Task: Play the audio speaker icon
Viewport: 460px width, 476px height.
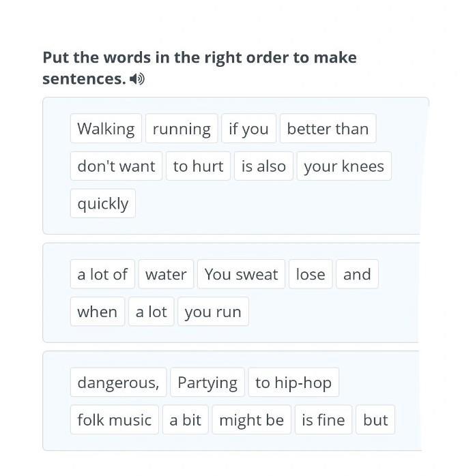Action: pos(137,79)
